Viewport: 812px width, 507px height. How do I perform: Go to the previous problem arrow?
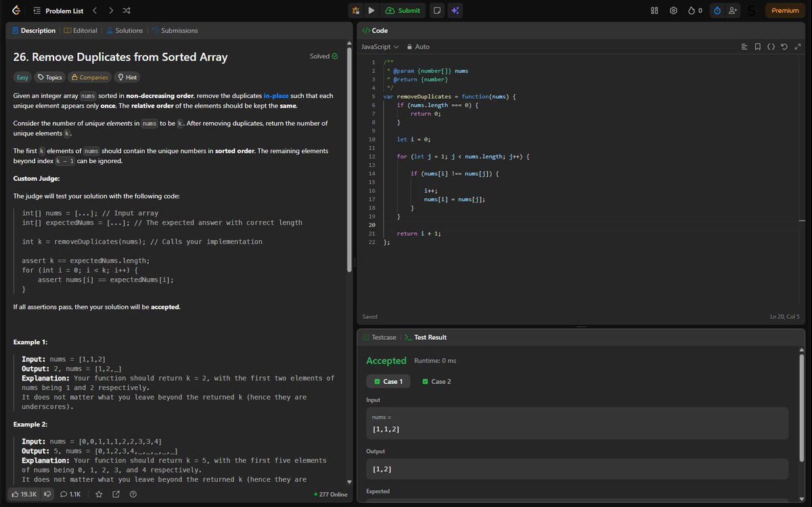(95, 10)
